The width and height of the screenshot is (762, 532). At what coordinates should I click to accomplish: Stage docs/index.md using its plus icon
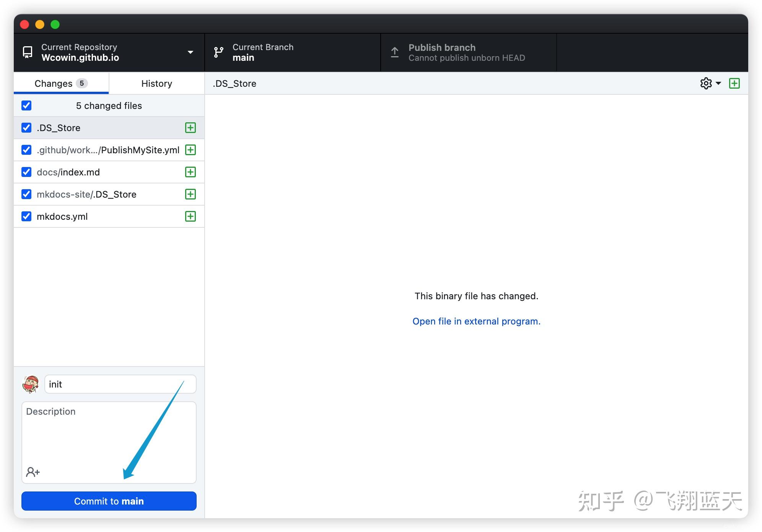coord(190,172)
